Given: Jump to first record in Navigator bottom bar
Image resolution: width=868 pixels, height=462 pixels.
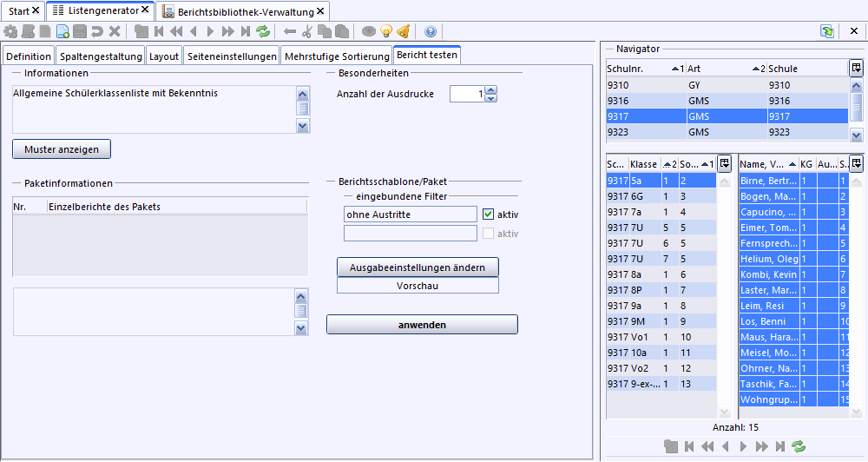Looking at the screenshot, I should pyautogui.click(x=689, y=446).
